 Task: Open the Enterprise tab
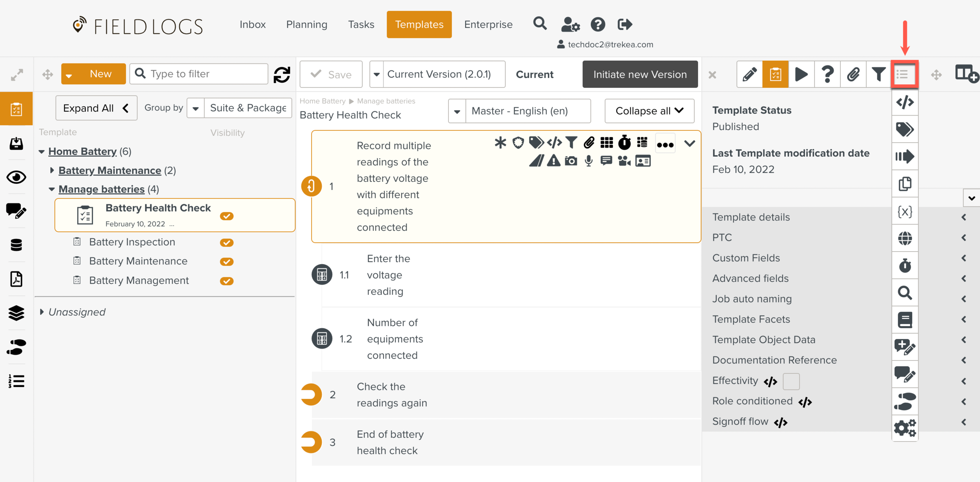click(488, 24)
